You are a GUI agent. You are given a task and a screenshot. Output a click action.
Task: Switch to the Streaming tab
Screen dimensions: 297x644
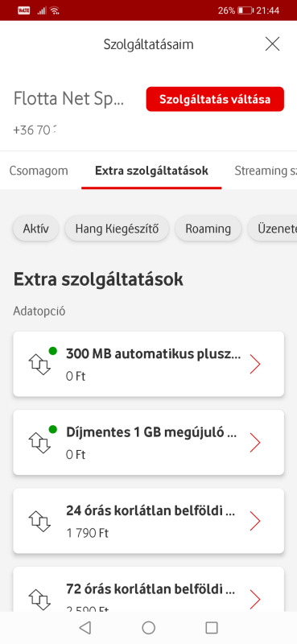pyautogui.click(x=266, y=171)
